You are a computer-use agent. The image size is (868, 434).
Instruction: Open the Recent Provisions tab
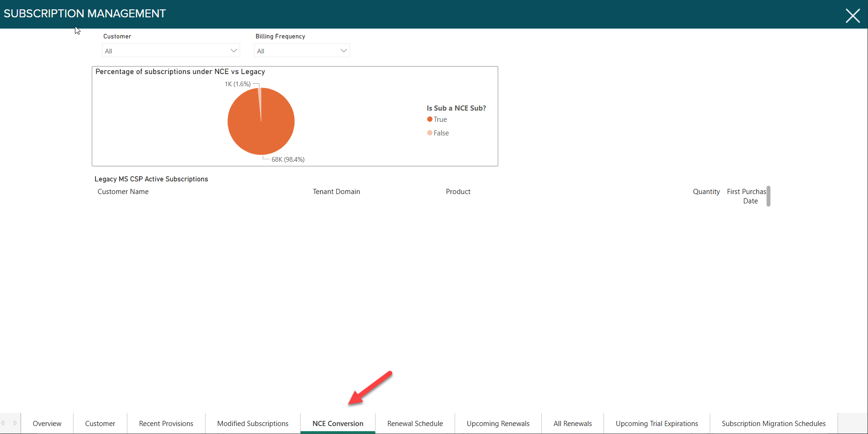(166, 423)
